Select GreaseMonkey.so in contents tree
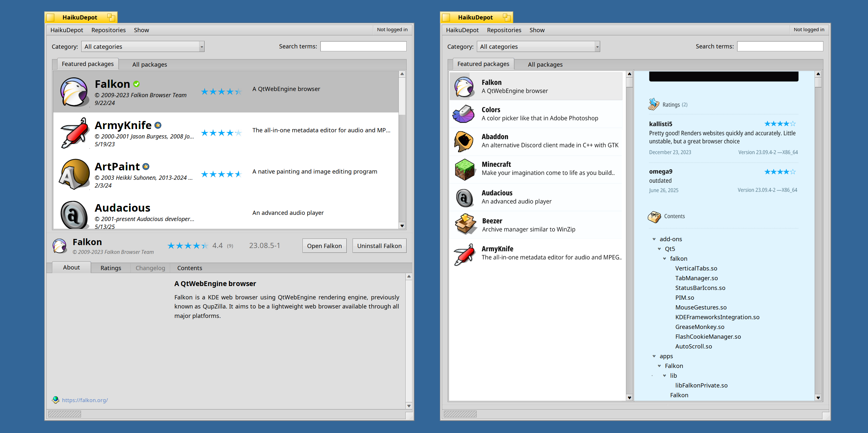 click(x=699, y=327)
